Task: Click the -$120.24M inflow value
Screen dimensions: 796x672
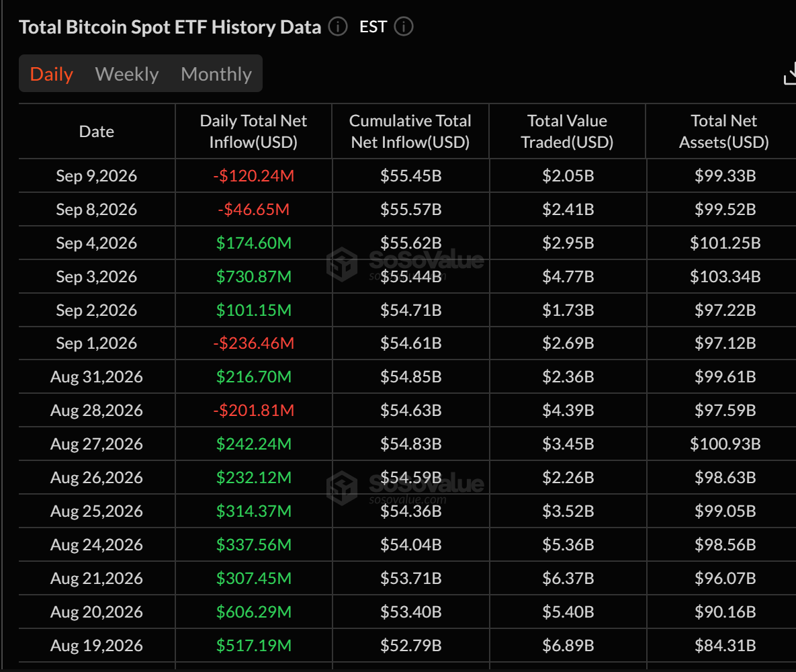Action: [x=253, y=176]
